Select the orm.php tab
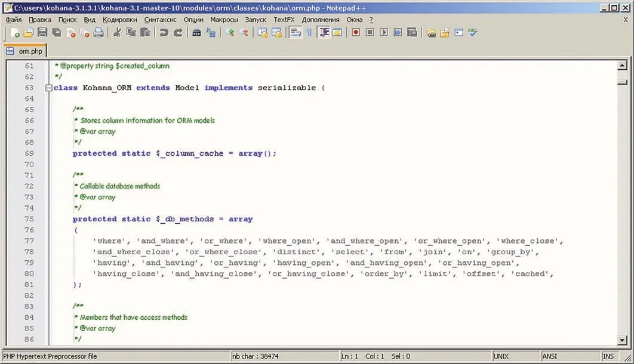 pos(25,51)
